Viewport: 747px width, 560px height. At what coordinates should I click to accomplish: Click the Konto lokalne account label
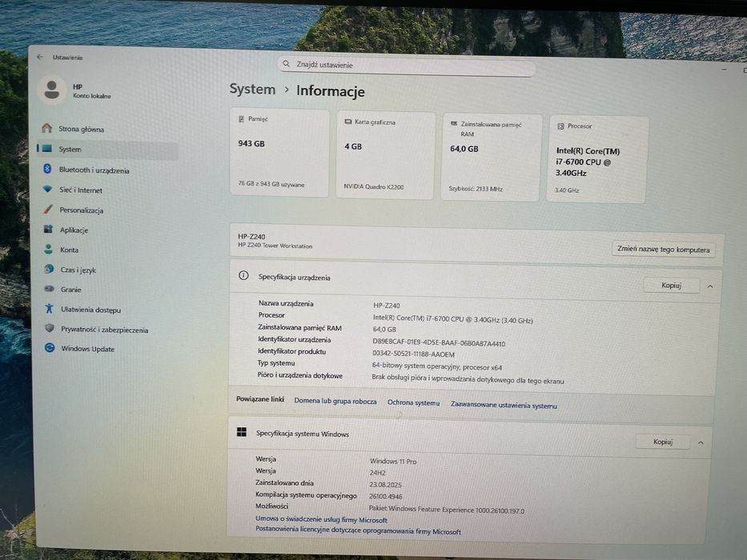point(91,96)
